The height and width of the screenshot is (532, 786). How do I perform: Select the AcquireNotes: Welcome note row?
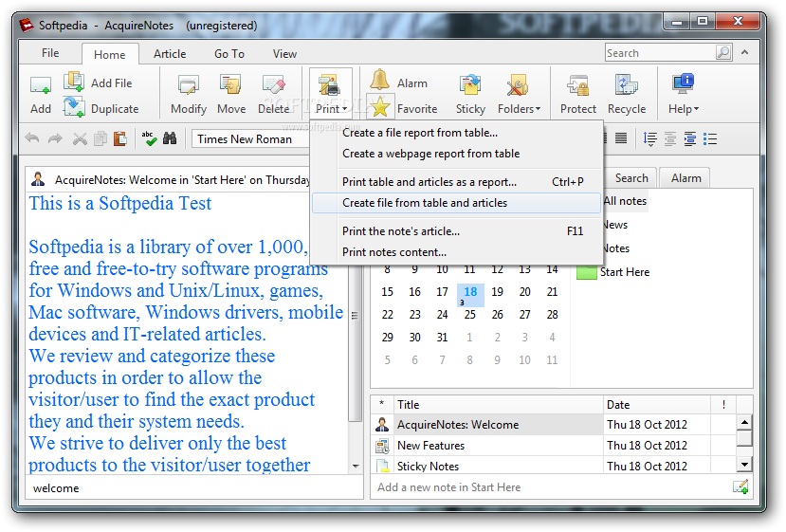point(554,425)
